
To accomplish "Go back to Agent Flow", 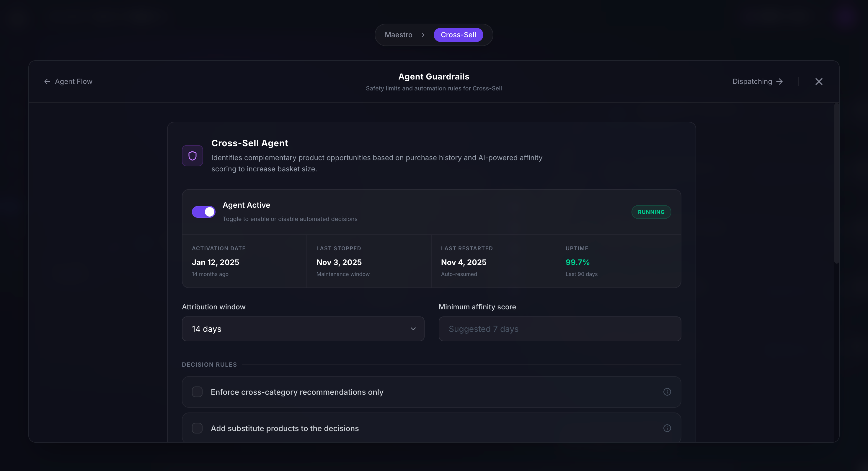I will 74,82.
